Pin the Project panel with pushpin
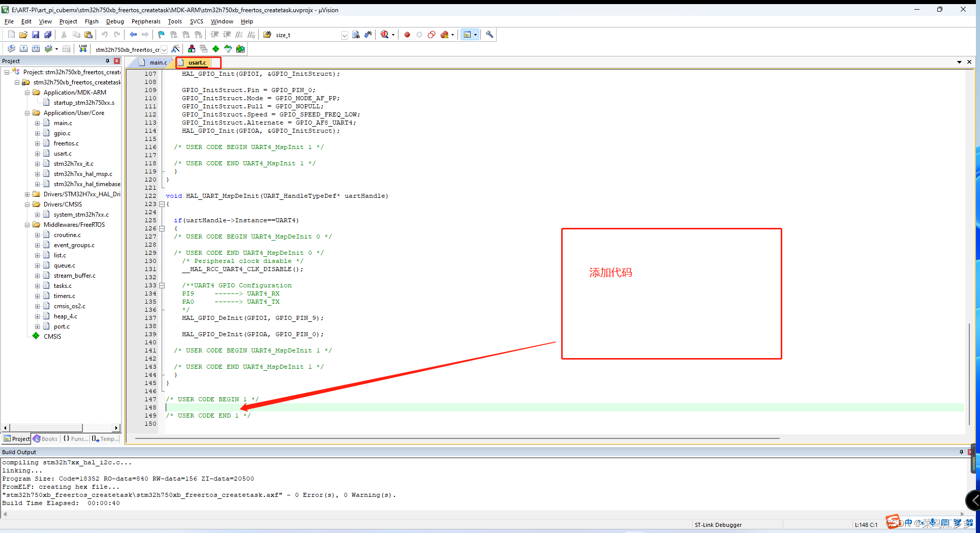Viewport: 980px width, 533px height. coord(107,61)
